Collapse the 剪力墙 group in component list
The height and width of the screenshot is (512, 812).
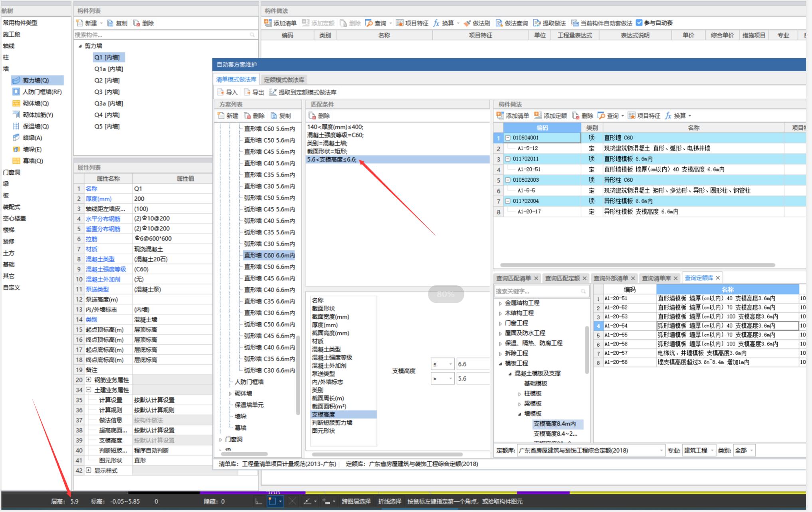[80, 46]
